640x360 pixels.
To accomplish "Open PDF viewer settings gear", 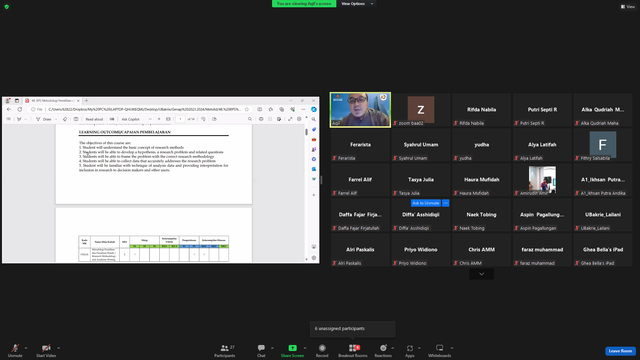I will pos(299,119).
